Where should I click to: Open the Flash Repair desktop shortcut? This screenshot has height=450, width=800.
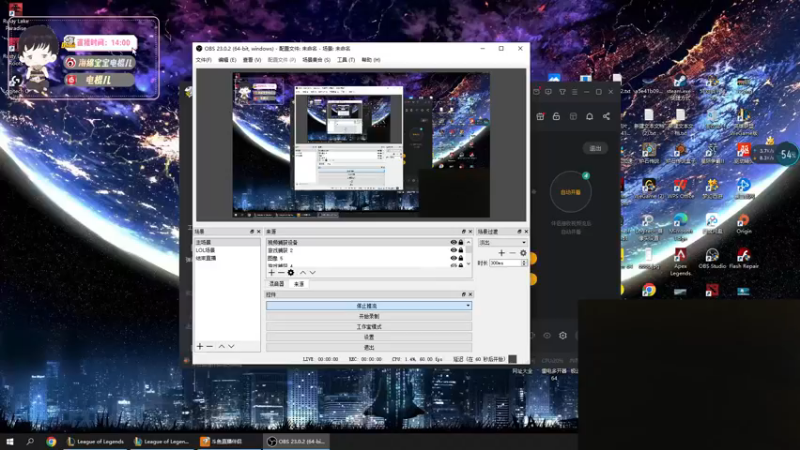[743, 258]
